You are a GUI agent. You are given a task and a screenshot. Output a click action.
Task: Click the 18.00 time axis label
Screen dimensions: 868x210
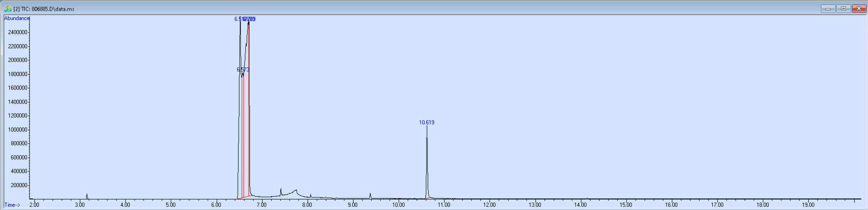[x=763, y=205]
